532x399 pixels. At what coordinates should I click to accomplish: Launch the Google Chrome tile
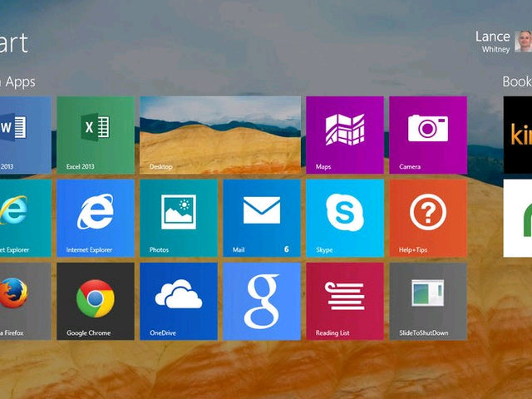click(x=96, y=301)
